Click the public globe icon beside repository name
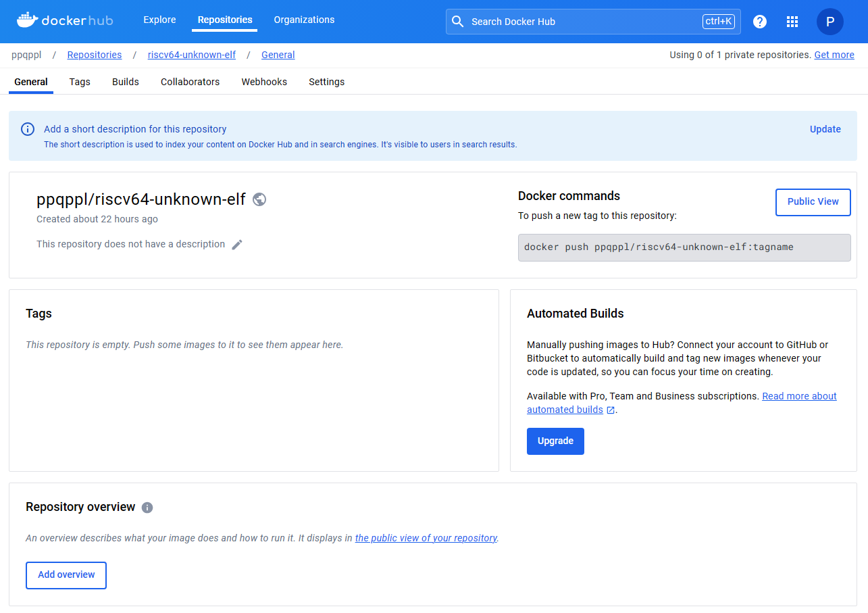The image size is (868, 613). coord(259,199)
